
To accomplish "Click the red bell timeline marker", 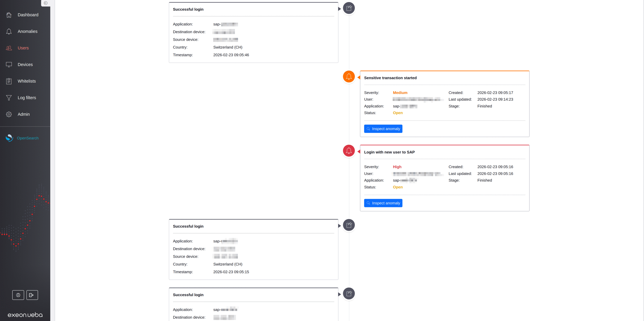I will (x=349, y=151).
